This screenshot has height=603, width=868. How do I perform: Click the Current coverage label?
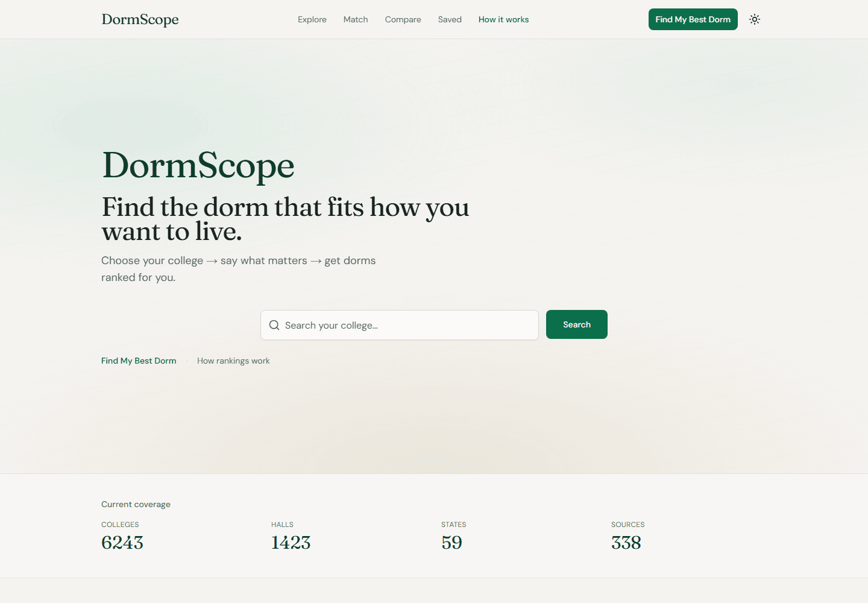tap(136, 504)
